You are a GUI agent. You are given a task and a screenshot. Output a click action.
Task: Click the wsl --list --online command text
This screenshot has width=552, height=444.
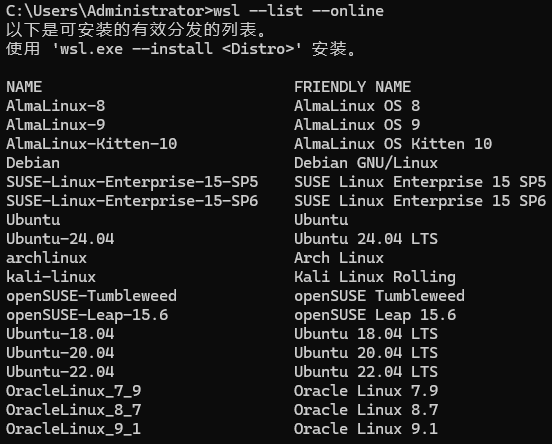299,11
